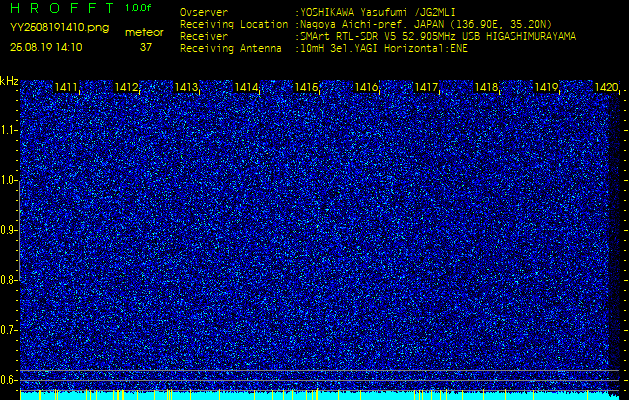Click the 1420 time marker
This screenshot has width=629, height=400.
[x=606, y=87]
